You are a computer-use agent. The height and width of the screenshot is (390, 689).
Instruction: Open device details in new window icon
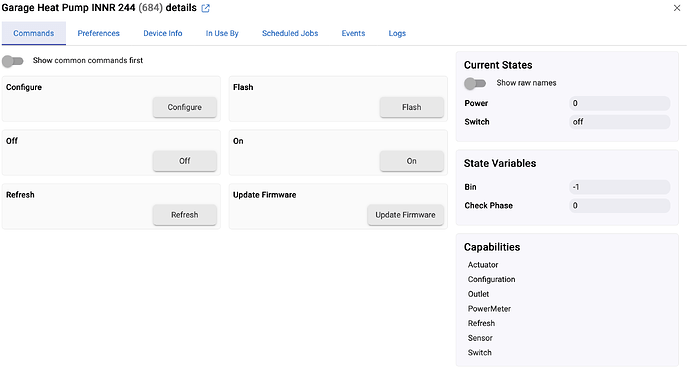pyautogui.click(x=205, y=8)
